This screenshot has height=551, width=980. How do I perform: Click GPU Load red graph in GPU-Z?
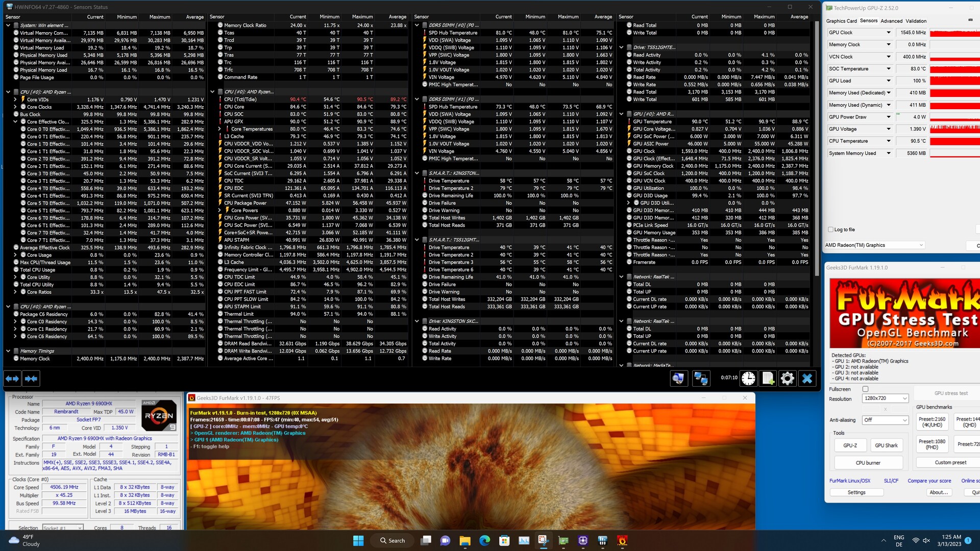point(954,81)
